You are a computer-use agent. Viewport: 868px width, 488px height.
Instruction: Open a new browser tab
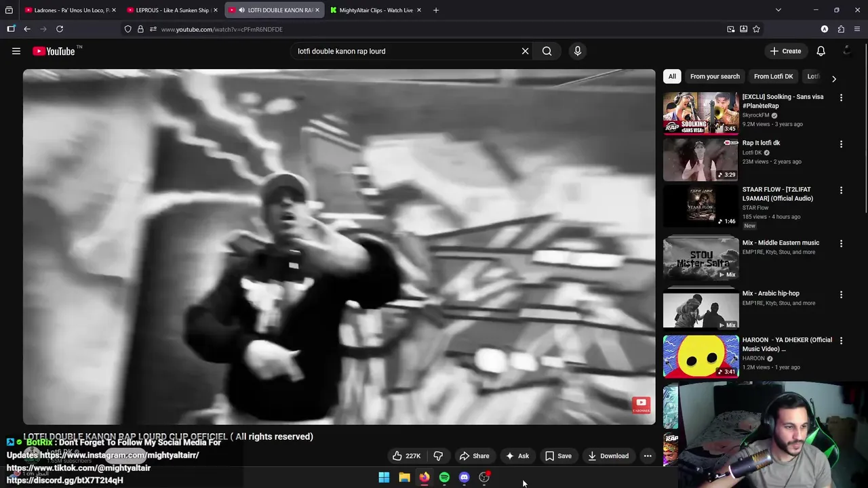(435, 10)
